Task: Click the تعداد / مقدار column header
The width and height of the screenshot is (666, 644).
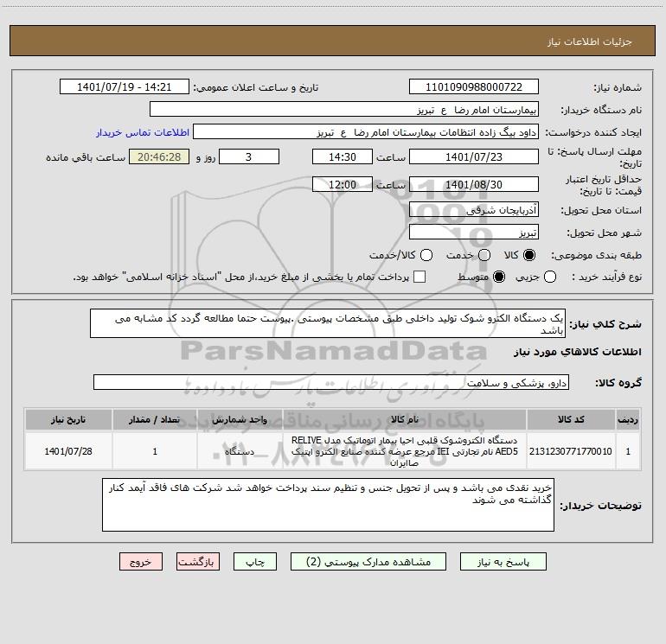Action: pos(155,419)
